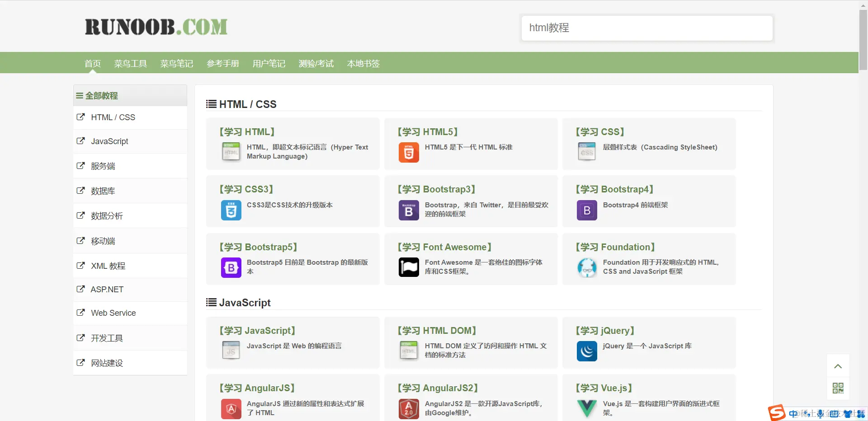This screenshot has width=868, height=421.
Task: Click the external link icon beside Web Service
Action: point(80,313)
